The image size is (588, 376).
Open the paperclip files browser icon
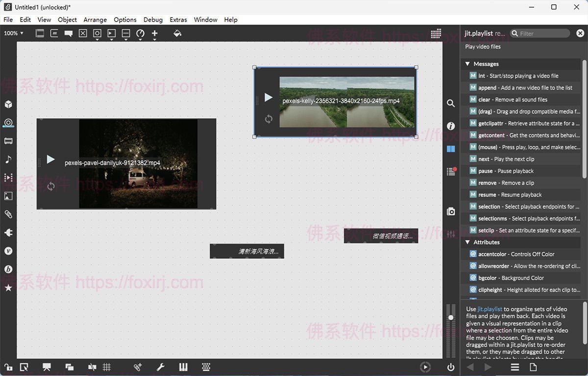click(x=8, y=214)
